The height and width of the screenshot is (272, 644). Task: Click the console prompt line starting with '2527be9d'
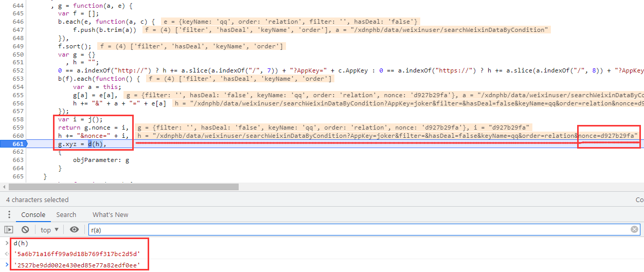(77, 265)
